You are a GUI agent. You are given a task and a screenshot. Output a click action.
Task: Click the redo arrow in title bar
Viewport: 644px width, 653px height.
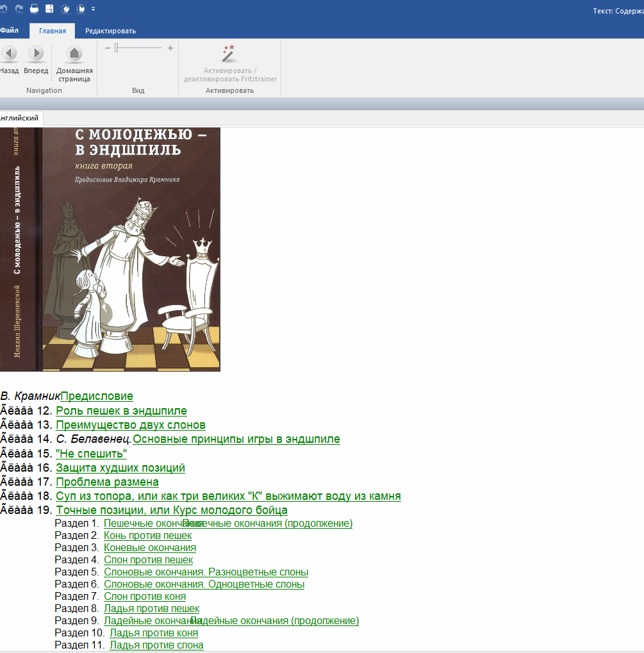click(19, 9)
